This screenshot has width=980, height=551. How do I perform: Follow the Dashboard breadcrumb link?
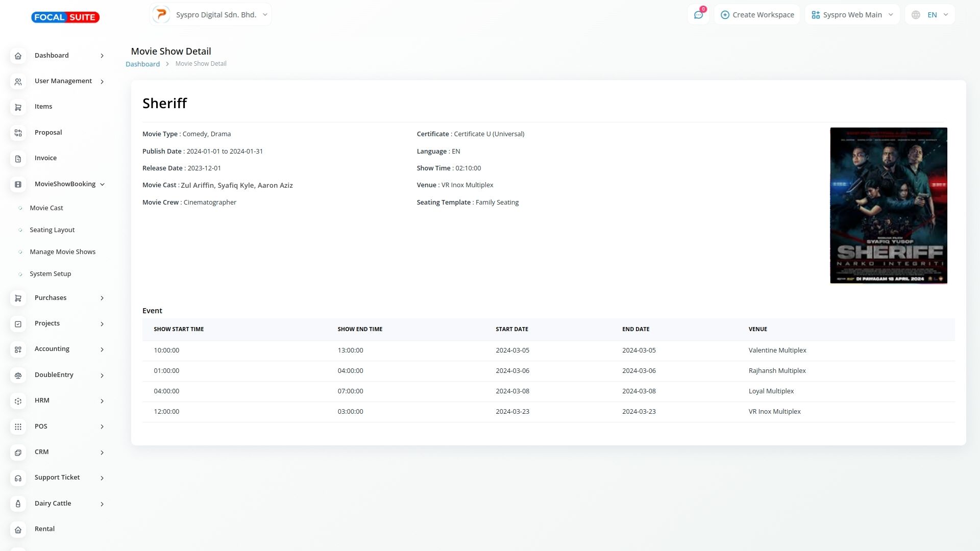pos(142,64)
